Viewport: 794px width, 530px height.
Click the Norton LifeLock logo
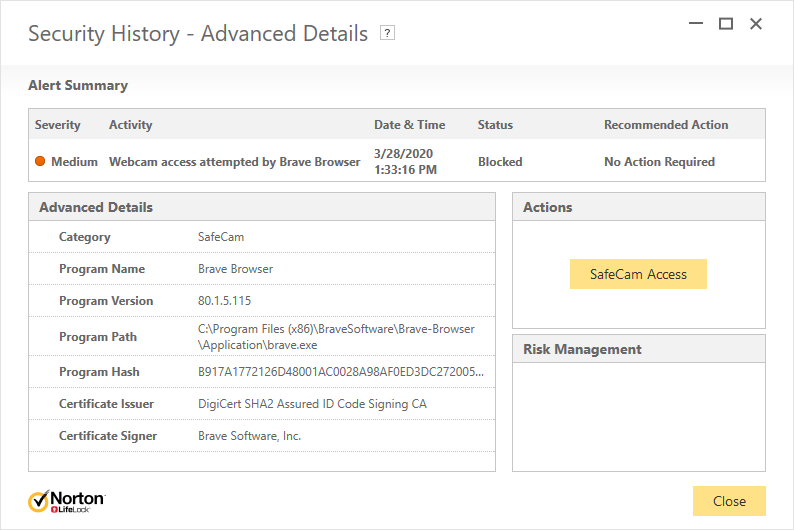[66, 501]
